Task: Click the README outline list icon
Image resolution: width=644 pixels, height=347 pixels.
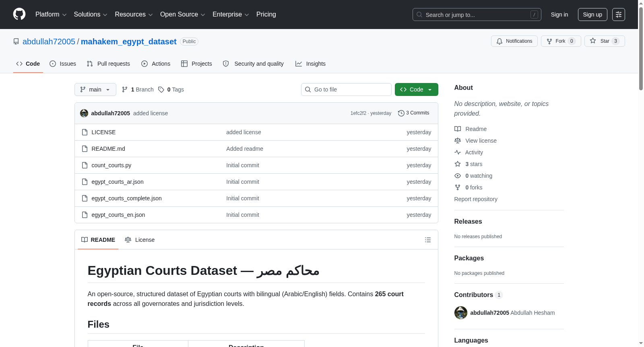Action: pyautogui.click(x=428, y=240)
